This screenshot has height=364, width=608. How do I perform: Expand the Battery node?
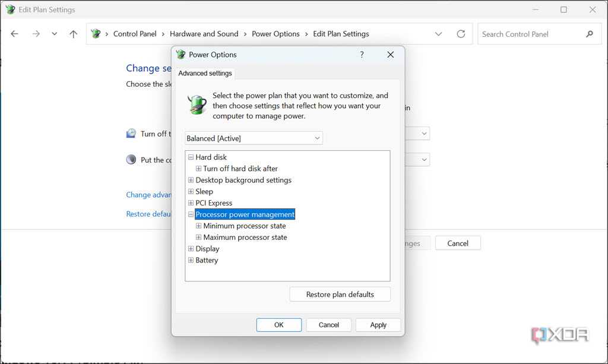pyautogui.click(x=191, y=260)
